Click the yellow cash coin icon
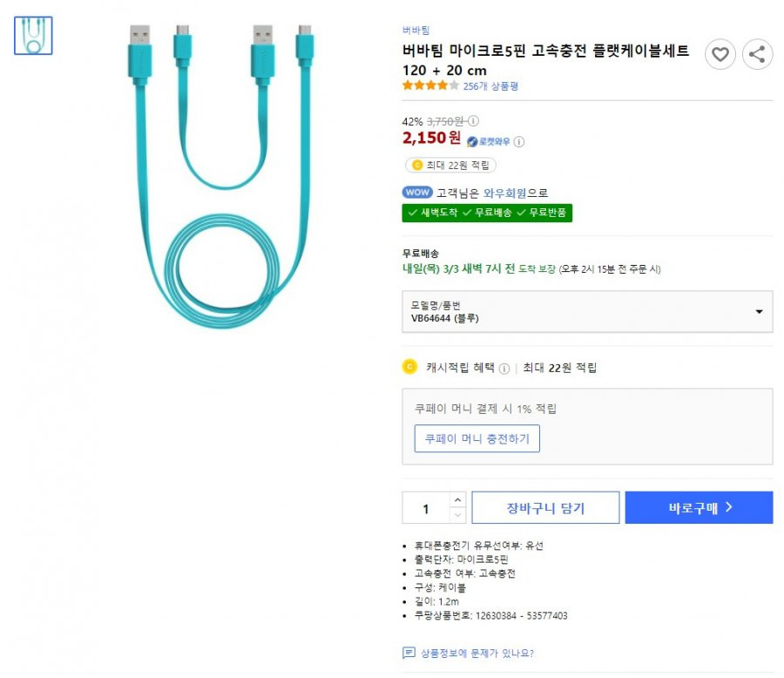This screenshot has width=784, height=678. pos(409,367)
